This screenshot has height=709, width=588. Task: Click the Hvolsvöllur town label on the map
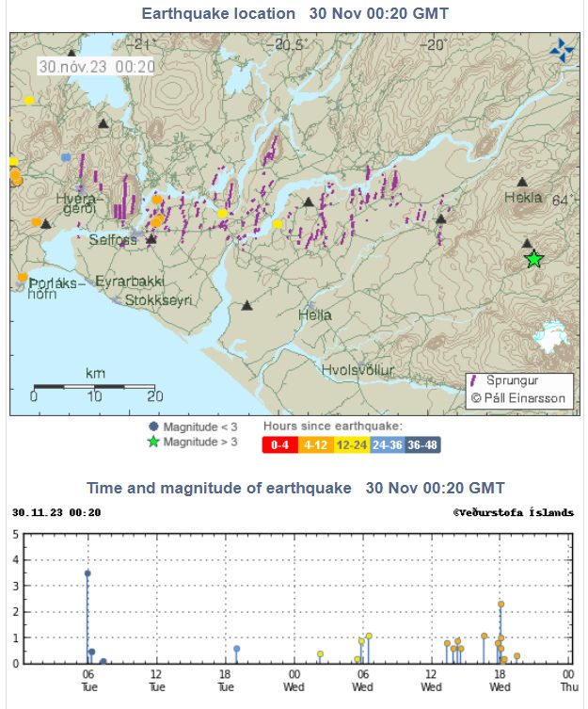click(x=358, y=370)
